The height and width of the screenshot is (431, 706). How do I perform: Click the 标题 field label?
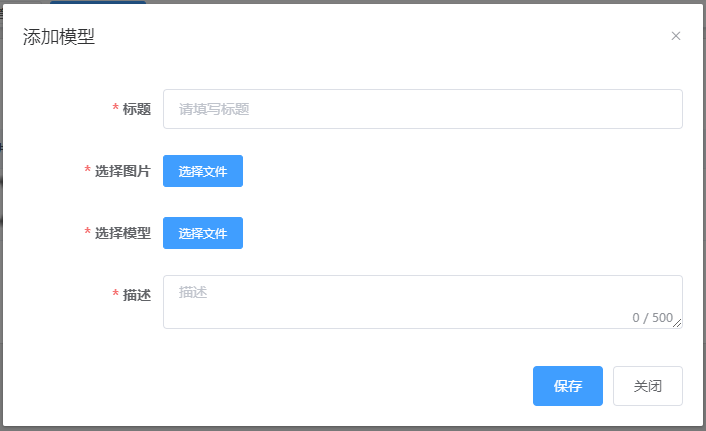[x=137, y=109]
